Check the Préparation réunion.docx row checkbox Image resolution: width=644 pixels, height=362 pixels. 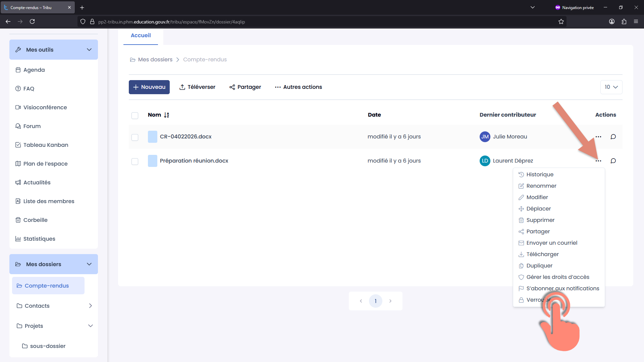[x=135, y=162]
